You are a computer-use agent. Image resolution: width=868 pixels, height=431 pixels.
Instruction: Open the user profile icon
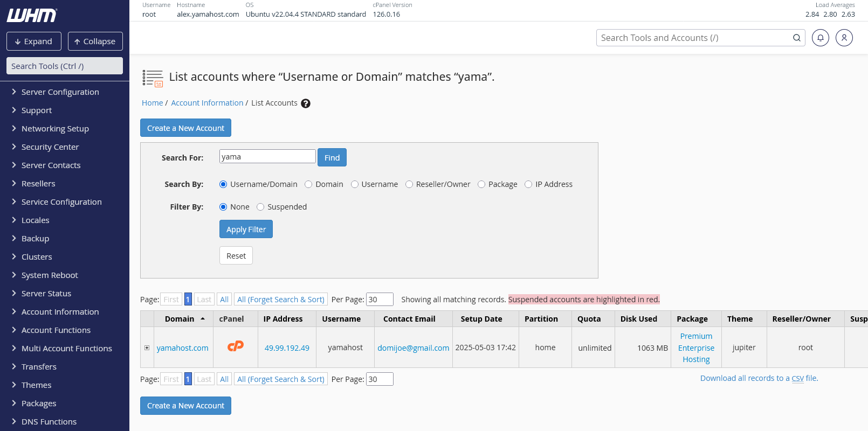[x=844, y=38]
